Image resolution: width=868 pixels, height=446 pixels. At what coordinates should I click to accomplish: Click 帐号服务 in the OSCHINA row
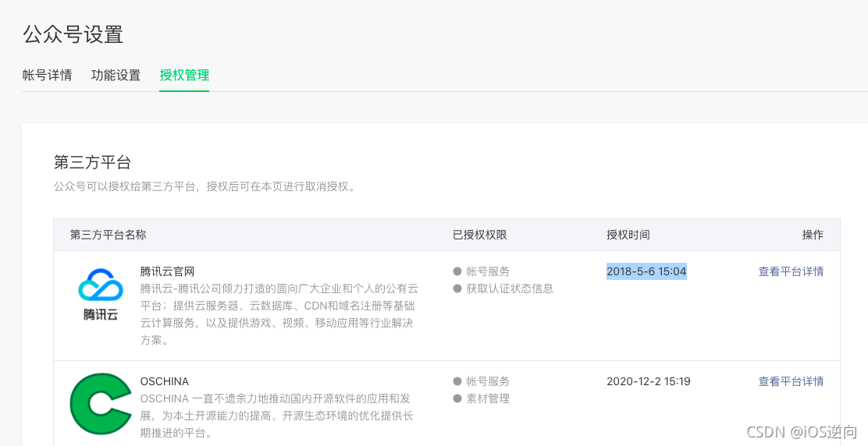[482, 381]
